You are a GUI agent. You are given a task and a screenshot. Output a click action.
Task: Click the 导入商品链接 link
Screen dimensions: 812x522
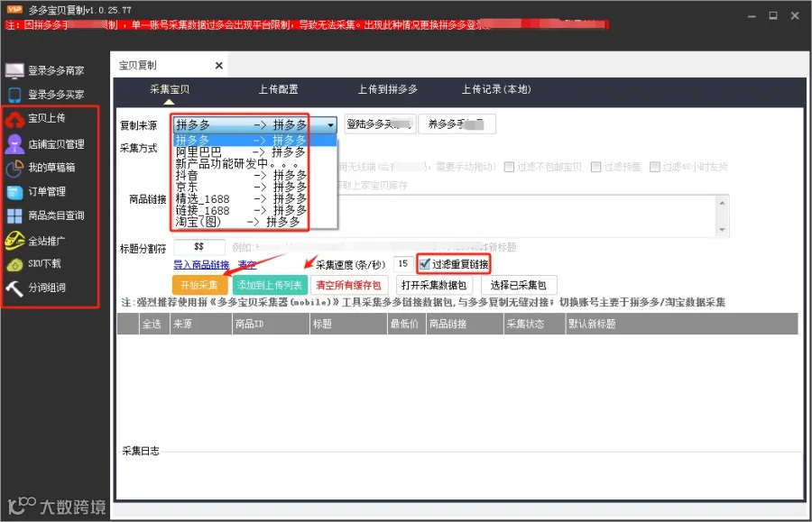pyautogui.click(x=201, y=265)
